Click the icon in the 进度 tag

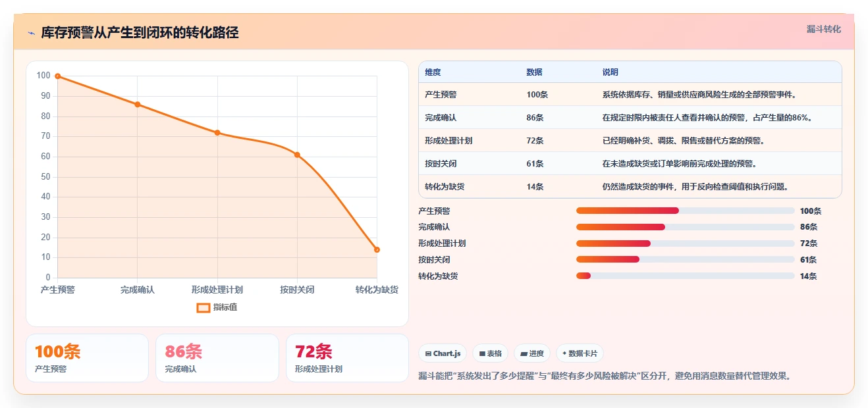[x=524, y=353]
